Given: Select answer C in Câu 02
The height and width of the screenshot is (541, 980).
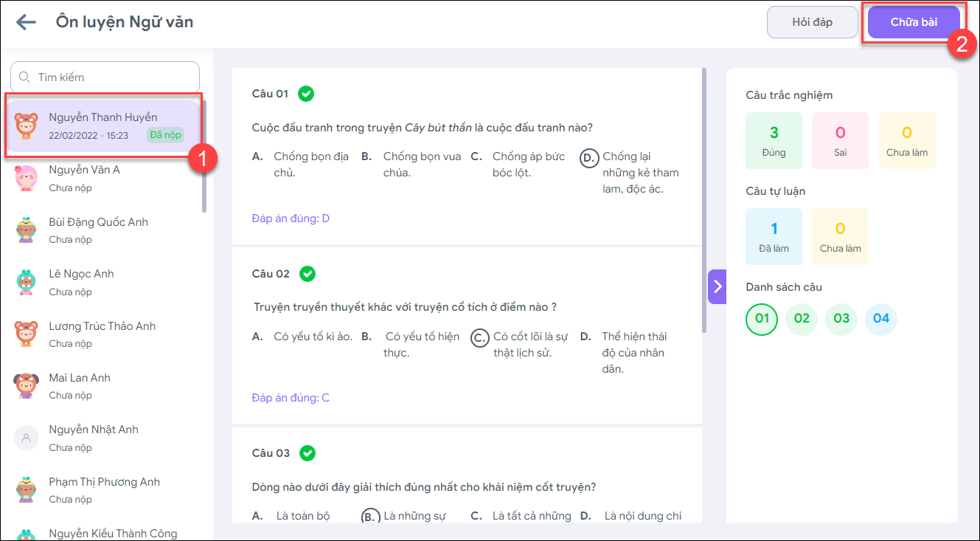Looking at the screenshot, I should (479, 338).
